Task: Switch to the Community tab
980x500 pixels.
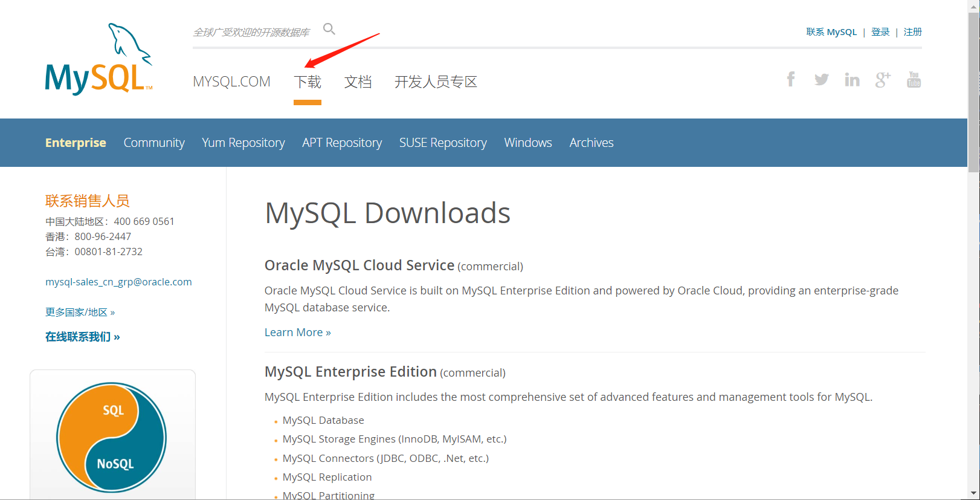Action: click(x=154, y=143)
